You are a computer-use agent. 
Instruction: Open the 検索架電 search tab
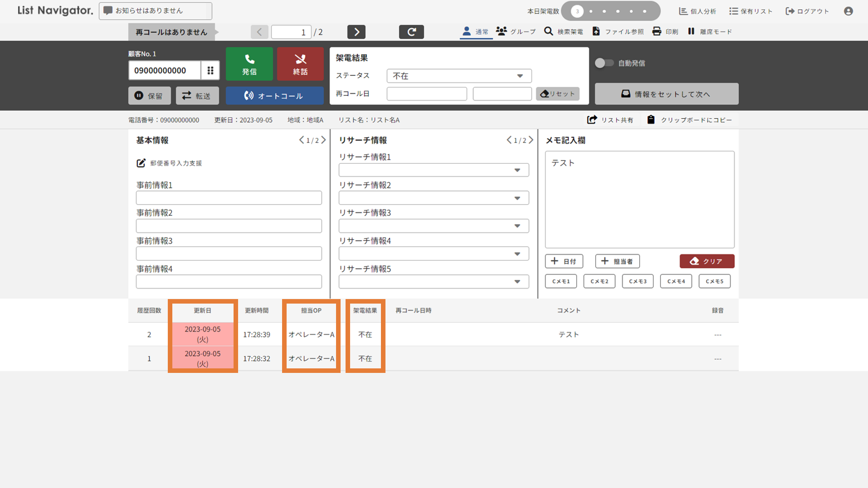pyautogui.click(x=564, y=32)
